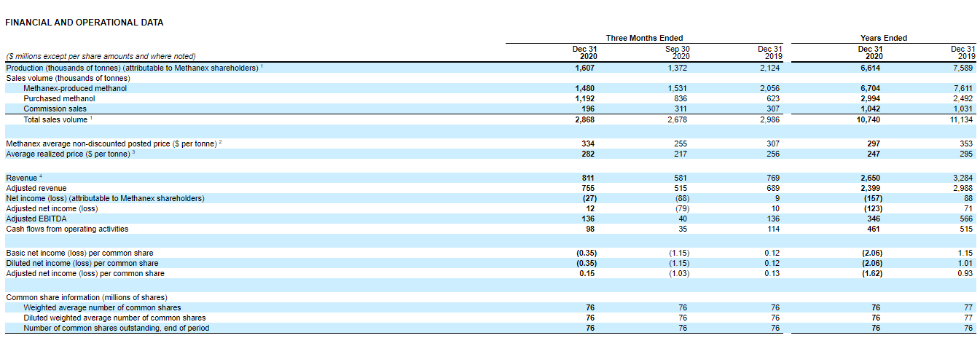Viewport: 980px width, 338px height.
Task: Click production value 1,607
Action: (x=585, y=68)
